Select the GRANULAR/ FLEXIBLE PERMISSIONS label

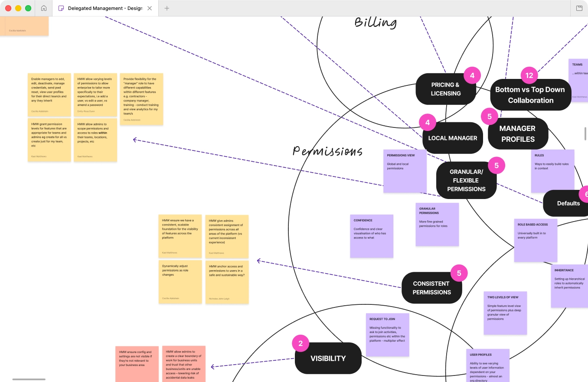(466, 180)
